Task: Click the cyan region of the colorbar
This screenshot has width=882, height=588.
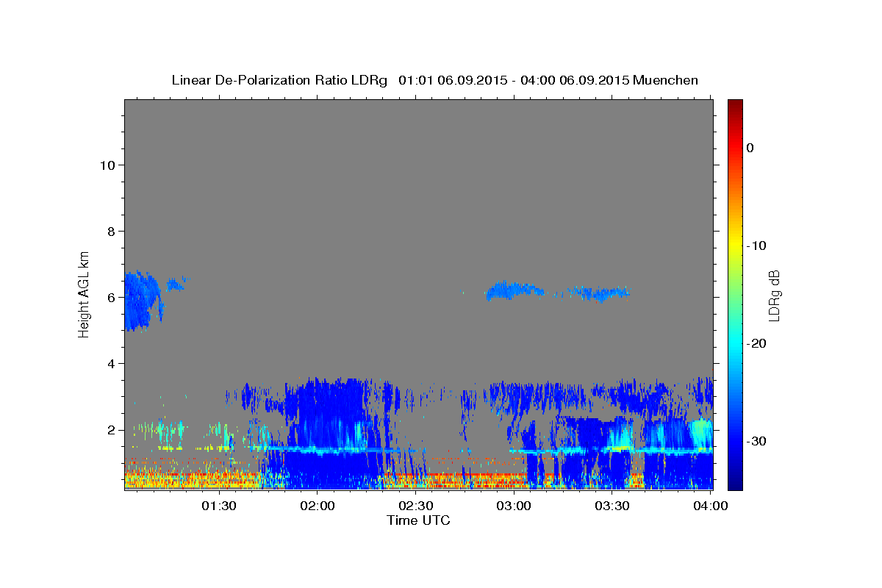Action: (735, 343)
